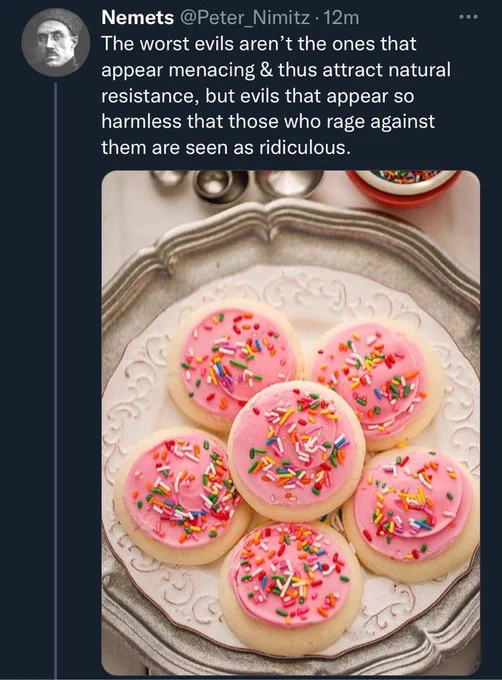
Task: Click the center pink frosted cookie
Action: (x=297, y=451)
